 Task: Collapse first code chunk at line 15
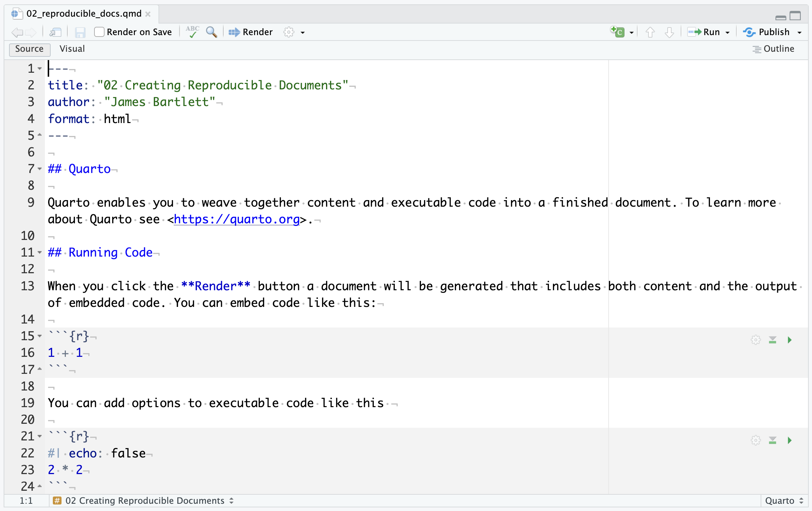40,336
